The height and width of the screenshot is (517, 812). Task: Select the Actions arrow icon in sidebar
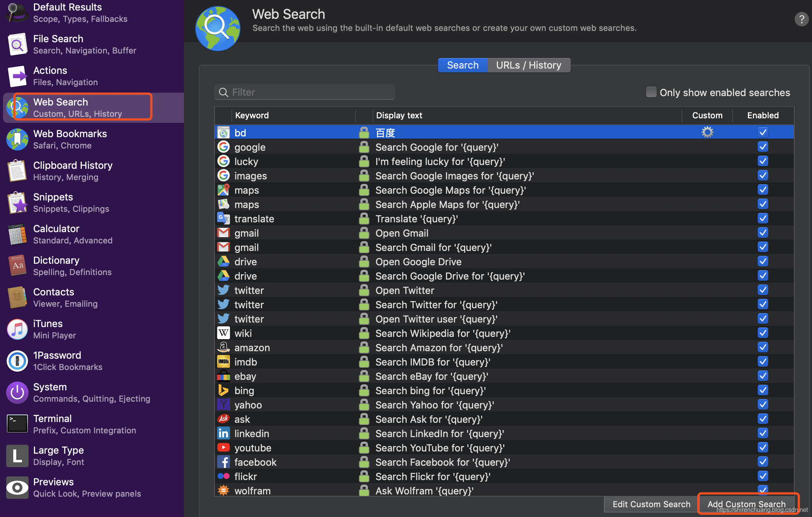pyautogui.click(x=17, y=76)
